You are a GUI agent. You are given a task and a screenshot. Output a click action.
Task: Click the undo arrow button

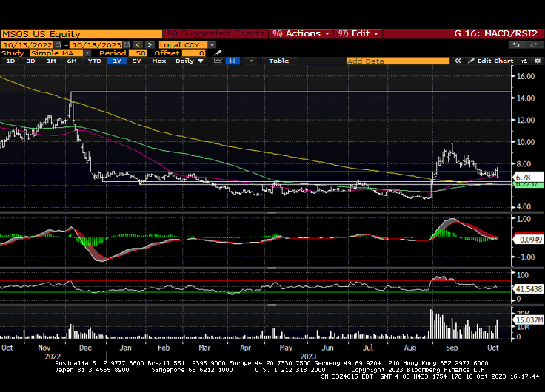pyautogui.click(x=517, y=45)
